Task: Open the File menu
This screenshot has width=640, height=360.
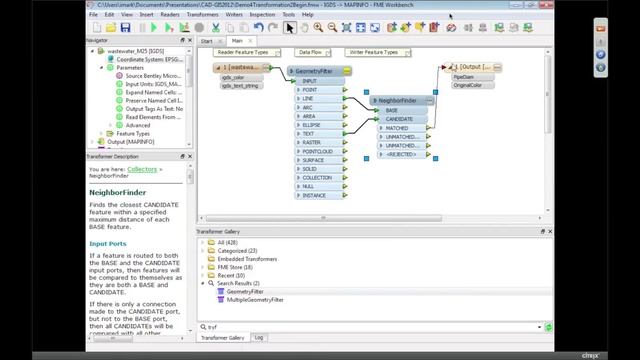Action: (93, 15)
